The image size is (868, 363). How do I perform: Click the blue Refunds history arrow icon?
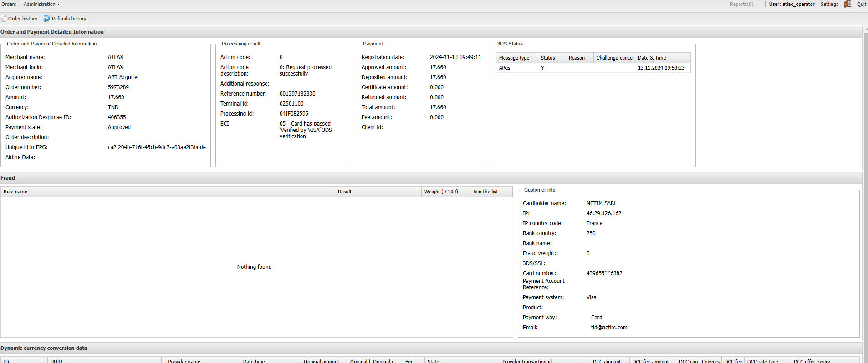pyautogui.click(x=46, y=19)
